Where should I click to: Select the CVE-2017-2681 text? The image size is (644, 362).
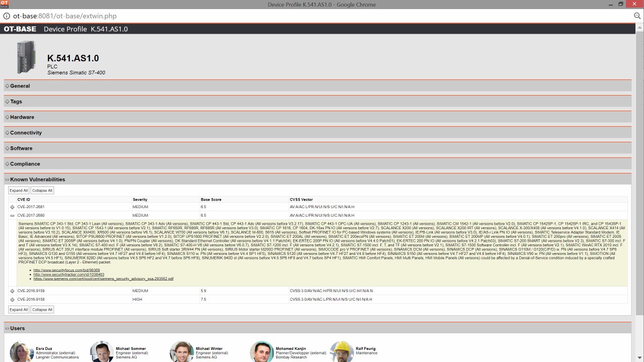pyautogui.click(x=31, y=207)
